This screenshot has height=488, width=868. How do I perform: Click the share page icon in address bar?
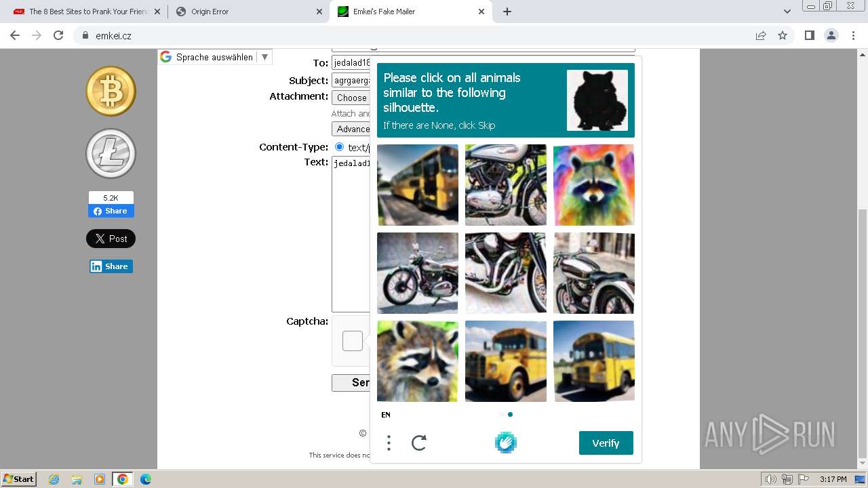761,36
